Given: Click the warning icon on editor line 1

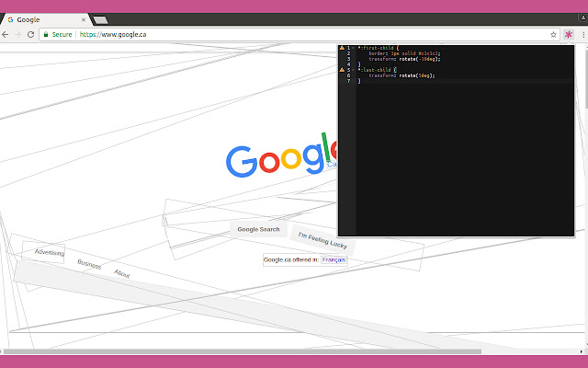Looking at the screenshot, I should coord(342,48).
